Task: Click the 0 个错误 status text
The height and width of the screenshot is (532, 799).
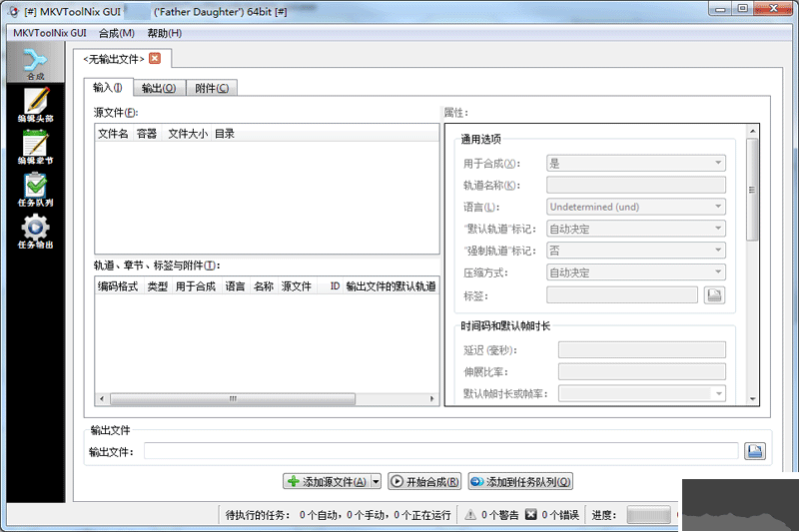Action: click(x=560, y=515)
